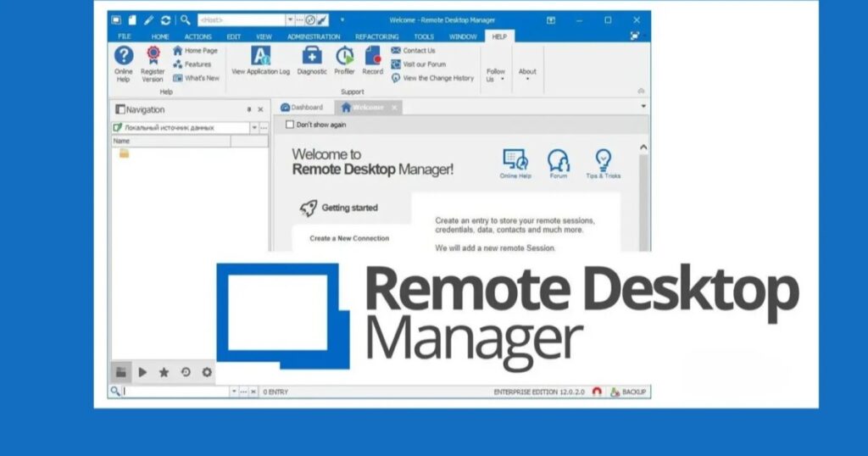
Task: Toggle the Navigation panel pin
Action: click(248, 109)
